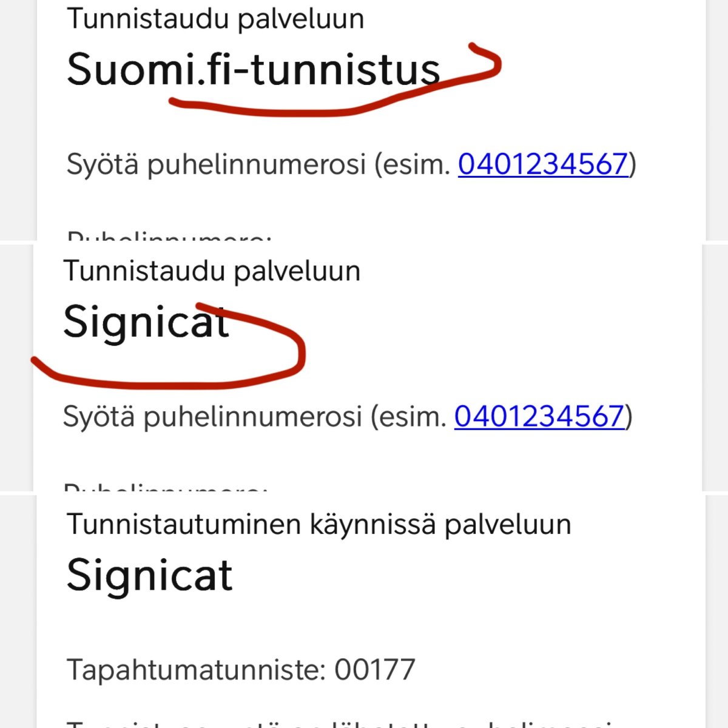This screenshot has width=728, height=728.
Task: Click "Tunnistaudu palveluun" above Suomi.fi-tunnistus
Action: [215, 19]
